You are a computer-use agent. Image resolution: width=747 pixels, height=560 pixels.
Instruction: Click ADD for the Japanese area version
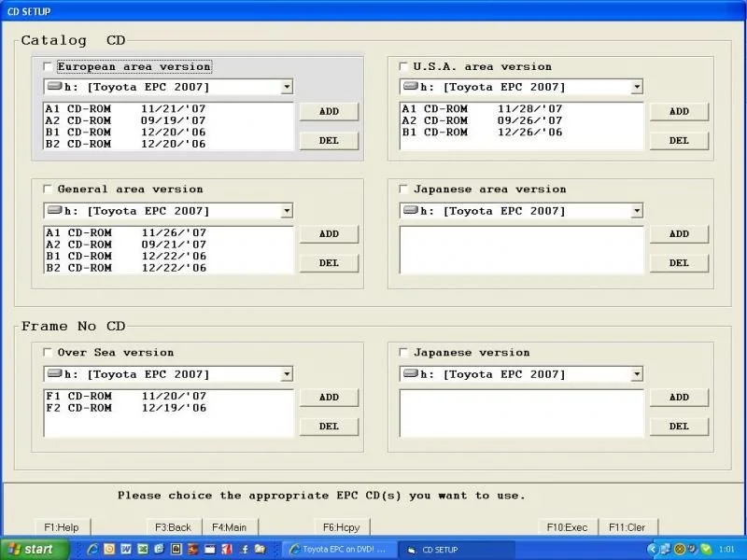(x=679, y=234)
